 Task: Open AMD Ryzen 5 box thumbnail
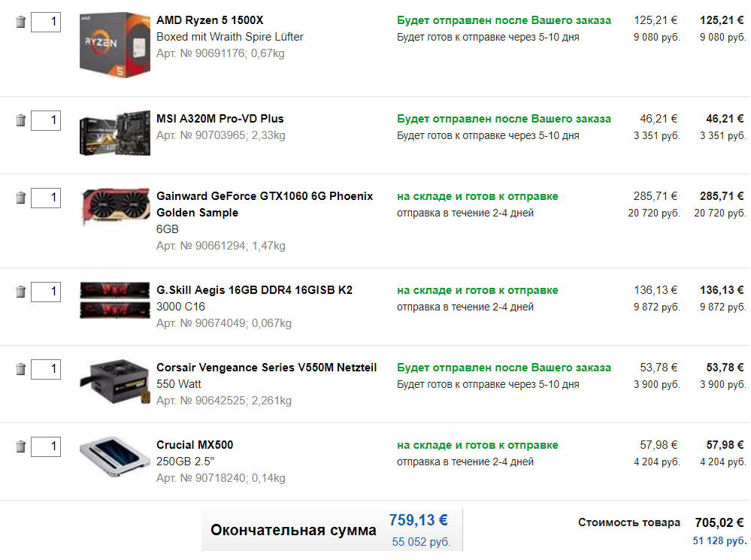point(115,45)
